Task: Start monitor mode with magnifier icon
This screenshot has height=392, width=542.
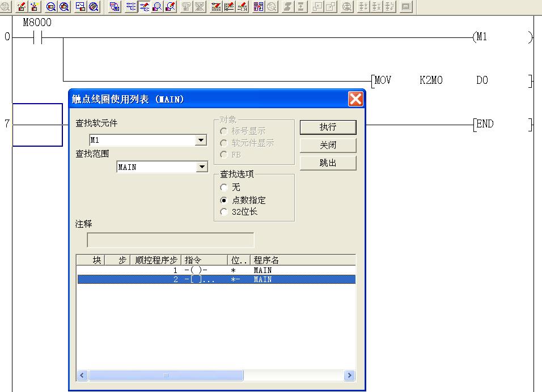Action: pos(157,7)
